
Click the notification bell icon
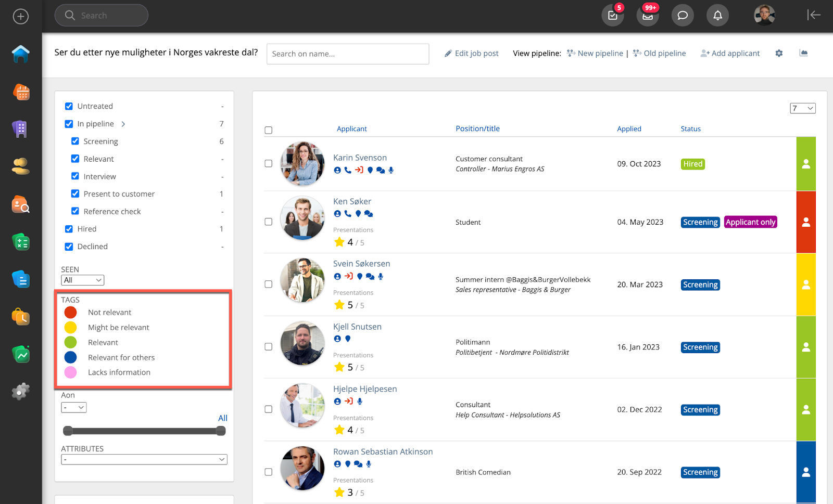[x=717, y=16]
